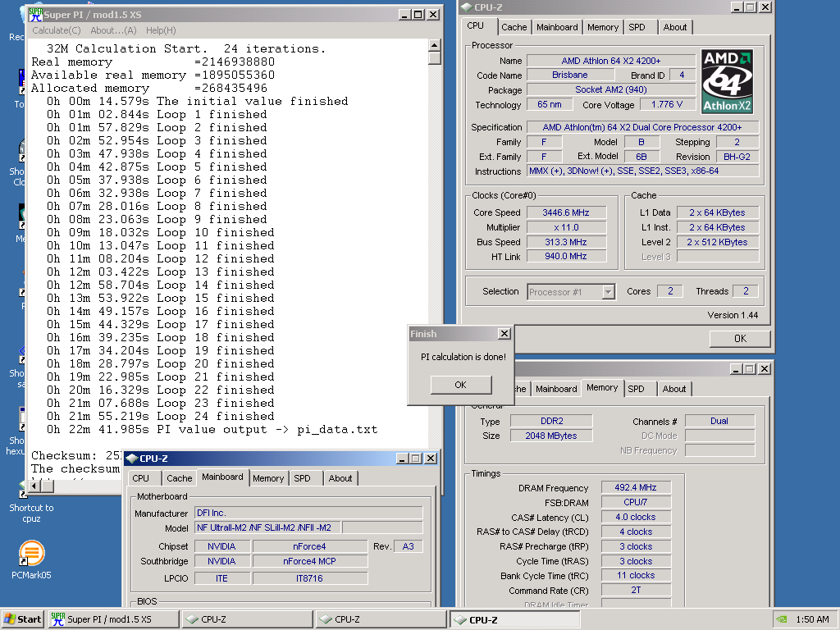
Task: Click Super PI horizontal scrollbar left arrow
Action: pos(34,486)
